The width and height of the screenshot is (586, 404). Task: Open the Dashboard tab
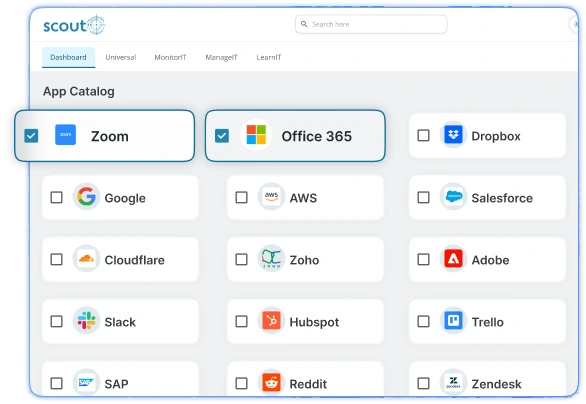pyautogui.click(x=68, y=57)
